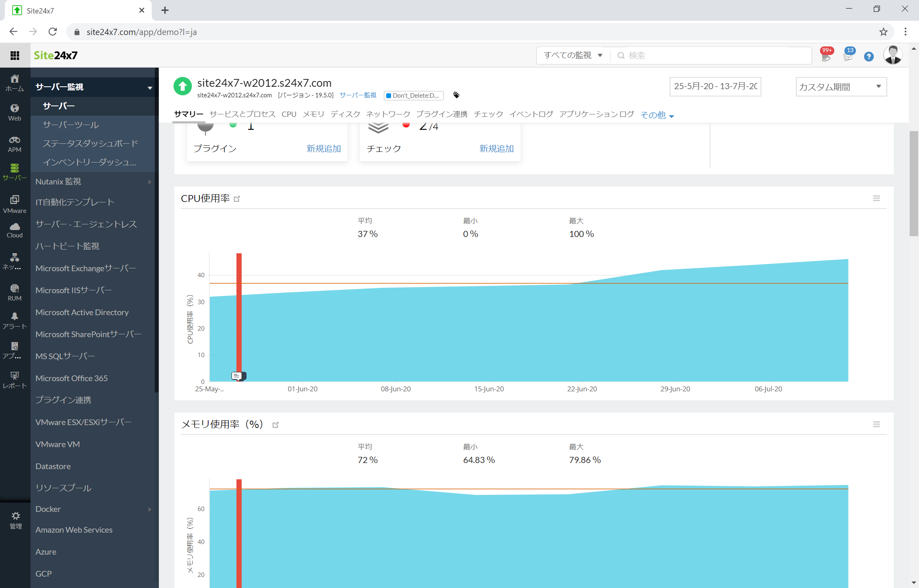This screenshot has width=919, height=588.
Task: Click the Docker expander arrow
Action: [150, 508]
